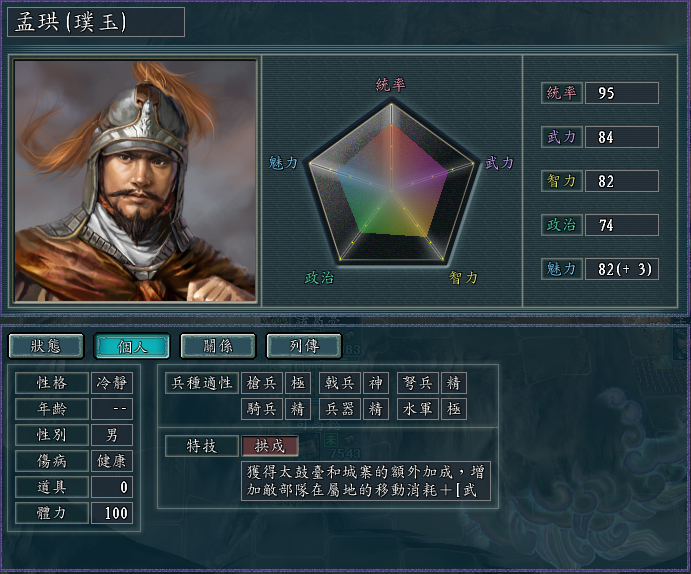The height and width of the screenshot is (574, 691).
Task: Click the 孟珙 [璞玉] name title bar
Action: point(96,22)
